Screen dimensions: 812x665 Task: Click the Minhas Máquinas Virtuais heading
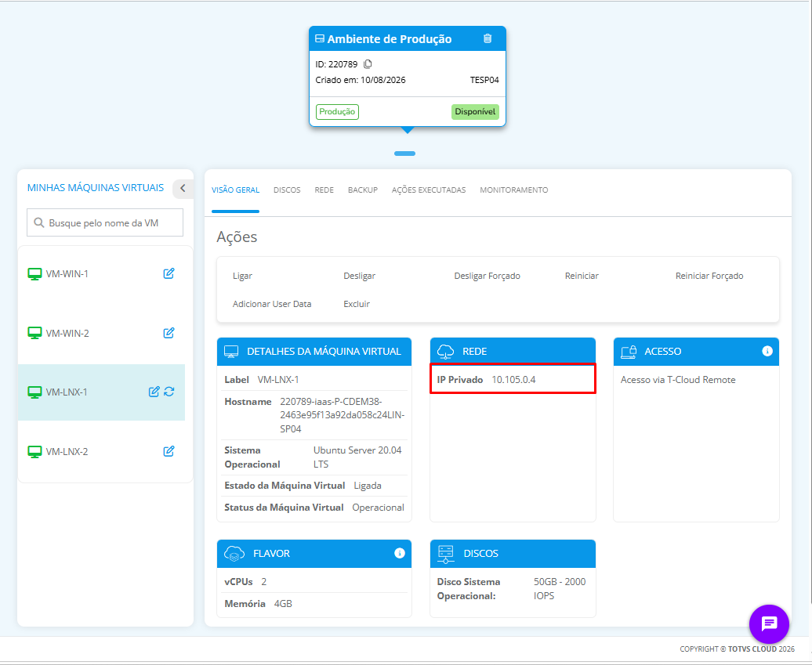[96, 187]
